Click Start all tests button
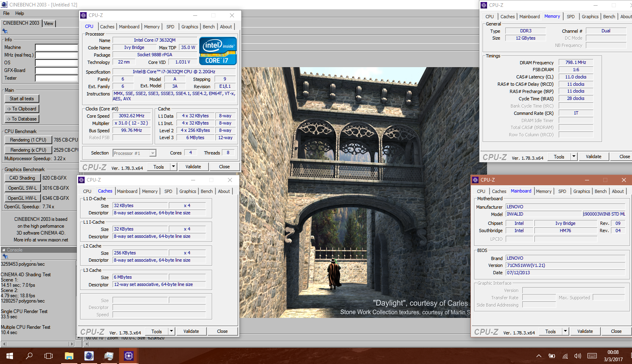The height and width of the screenshot is (364, 632). (22, 99)
